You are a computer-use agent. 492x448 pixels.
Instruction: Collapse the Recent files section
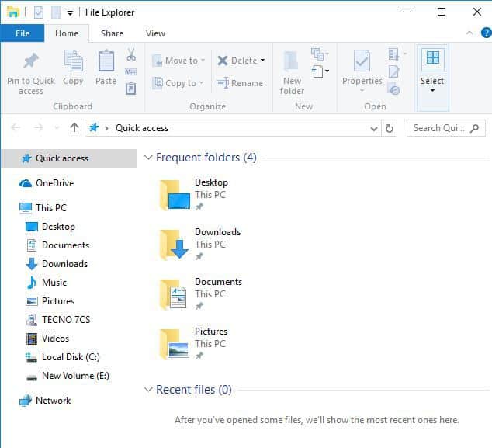coord(147,390)
